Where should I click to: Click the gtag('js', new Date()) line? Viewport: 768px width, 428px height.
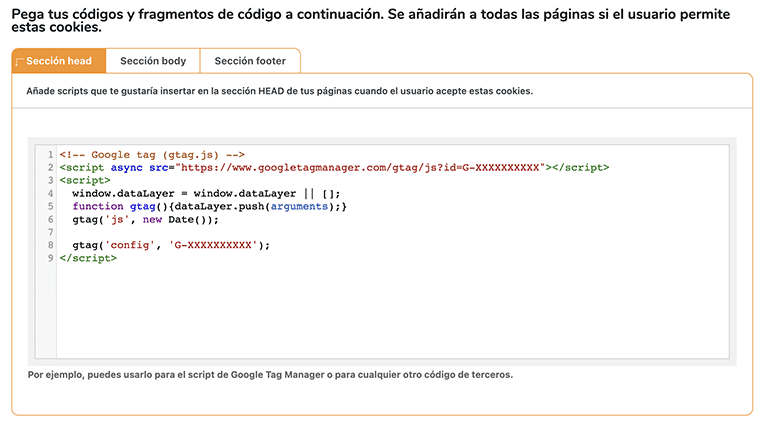click(x=145, y=220)
